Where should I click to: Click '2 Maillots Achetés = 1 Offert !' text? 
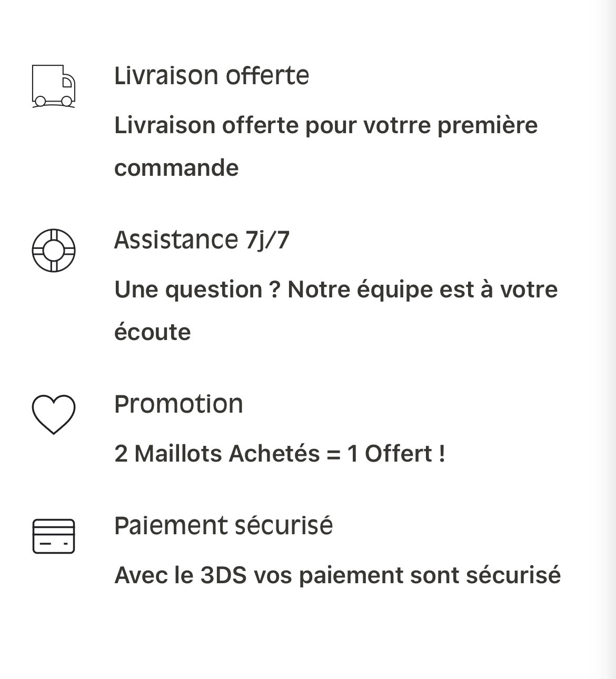(x=280, y=454)
